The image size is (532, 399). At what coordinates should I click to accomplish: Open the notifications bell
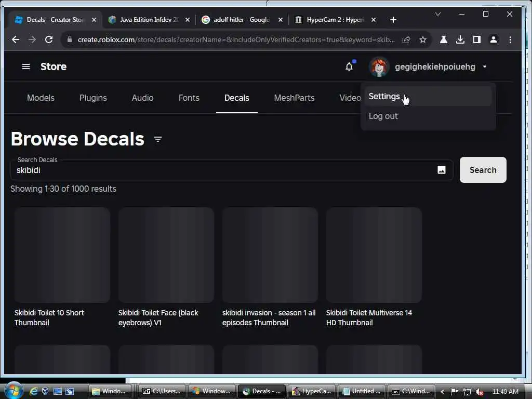tap(349, 66)
